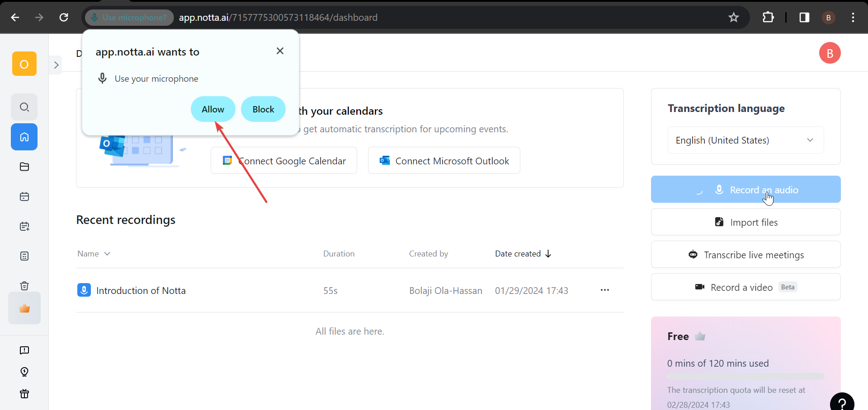Image resolution: width=868 pixels, height=410 pixels.
Task: Expand the sidebar with the chevron arrow
Action: click(56, 65)
